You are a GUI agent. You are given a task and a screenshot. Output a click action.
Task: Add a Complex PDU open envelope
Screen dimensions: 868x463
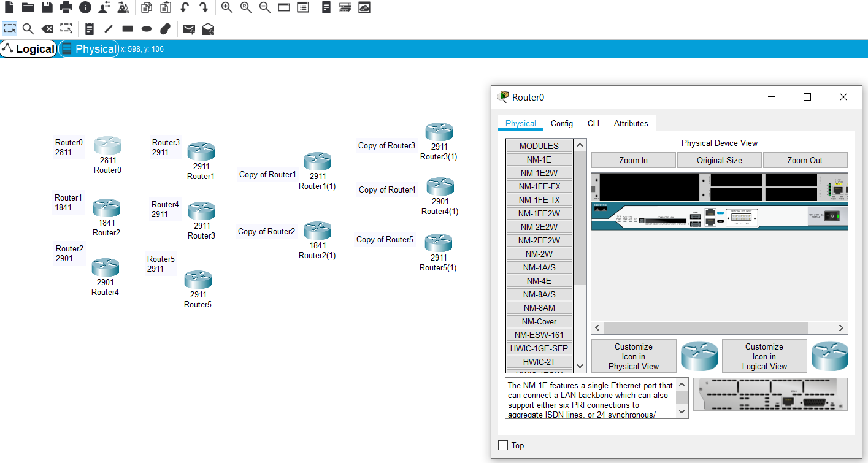tap(208, 28)
